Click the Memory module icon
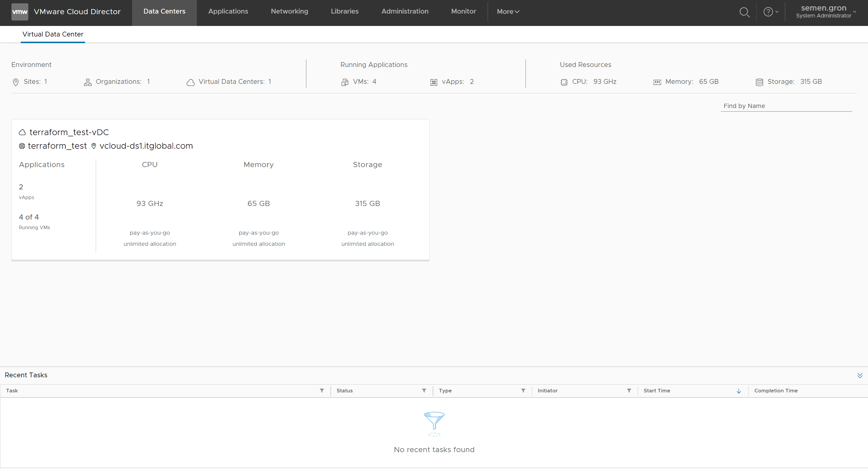Image resolution: width=868 pixels, height=469 pixels. click(x=657, y=82)
